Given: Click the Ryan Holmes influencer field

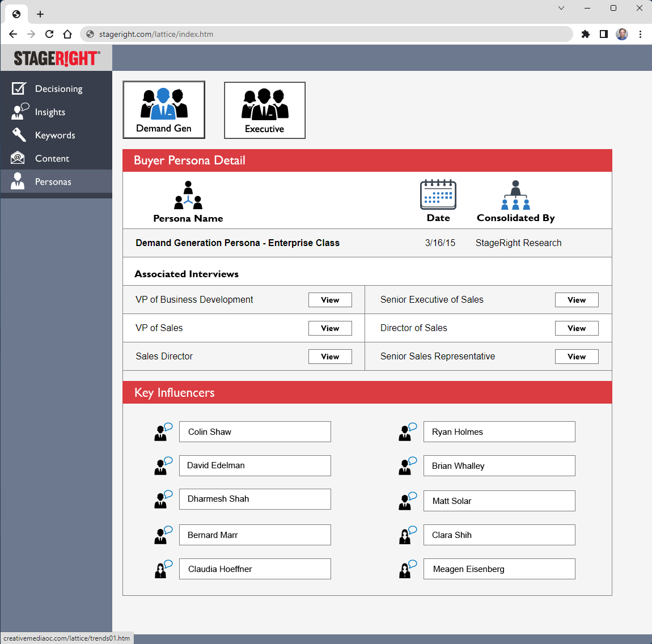Looking at the screenshot, I should [x=499, y=431].
